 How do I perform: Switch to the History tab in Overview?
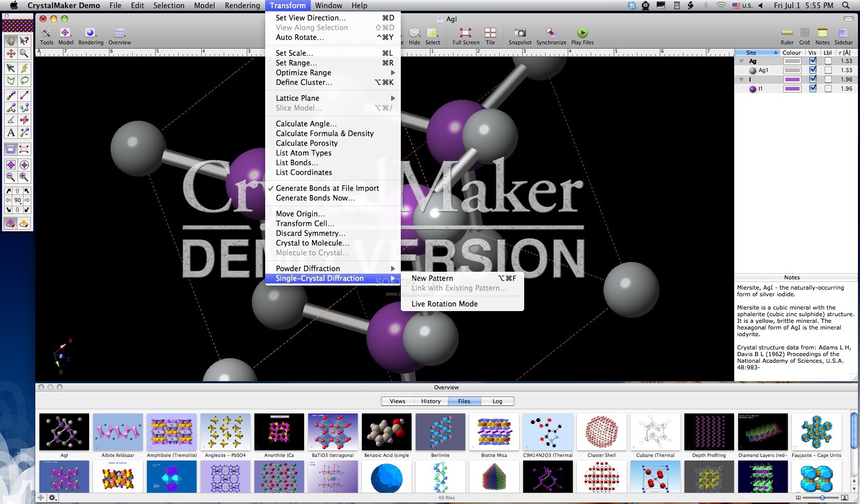coord(431,401)
